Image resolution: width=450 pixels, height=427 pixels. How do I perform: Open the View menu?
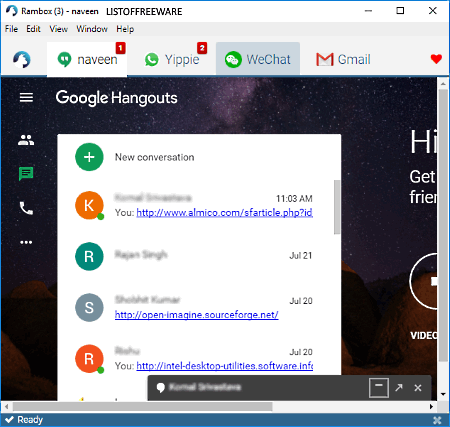59,29
